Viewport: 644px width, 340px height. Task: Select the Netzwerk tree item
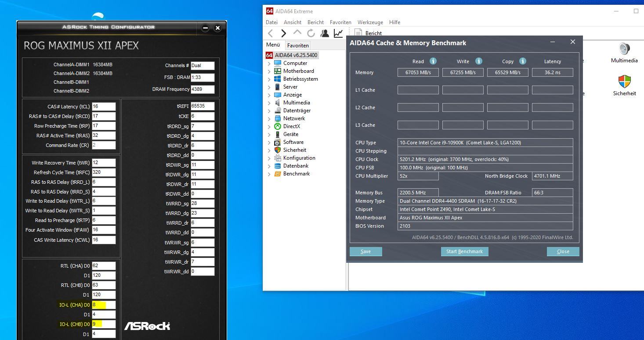tap(294, 118)
